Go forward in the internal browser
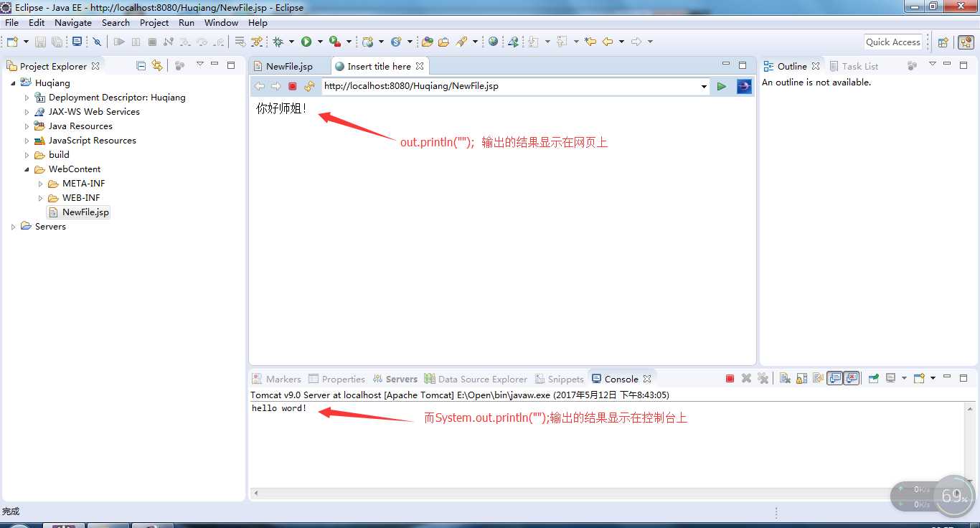Viewport: 980px width, 528px height. (x=275, y=86)
